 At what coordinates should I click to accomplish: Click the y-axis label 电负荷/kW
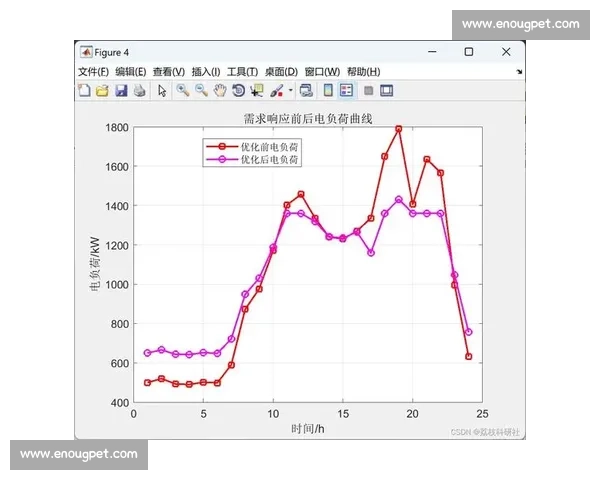95,264
